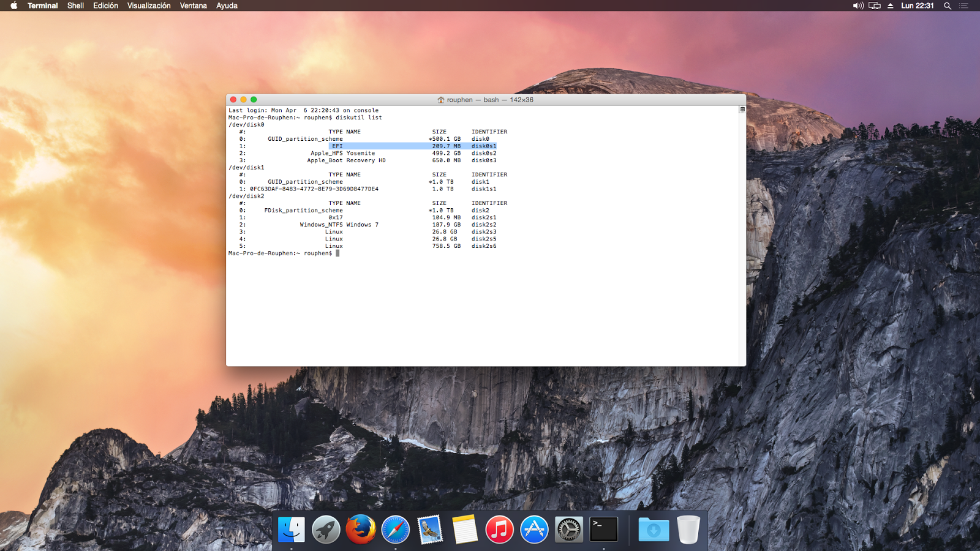Click the home proxy icon in Terminal title
This screenshot has width=980, height=551.
click(441, 100)
